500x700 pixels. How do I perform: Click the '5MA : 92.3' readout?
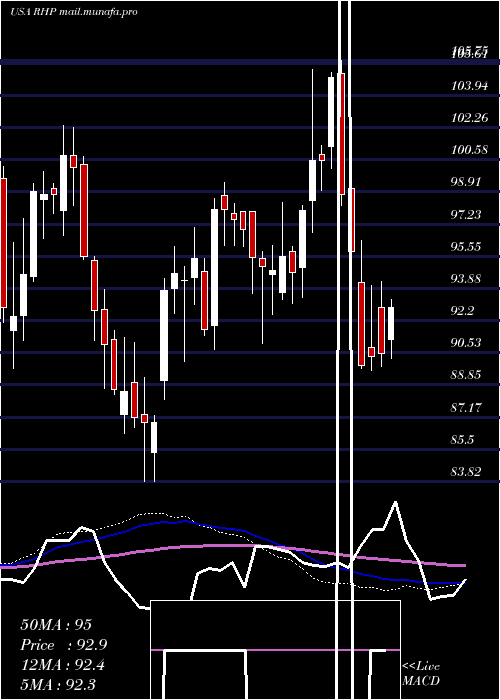coord(58,684)
